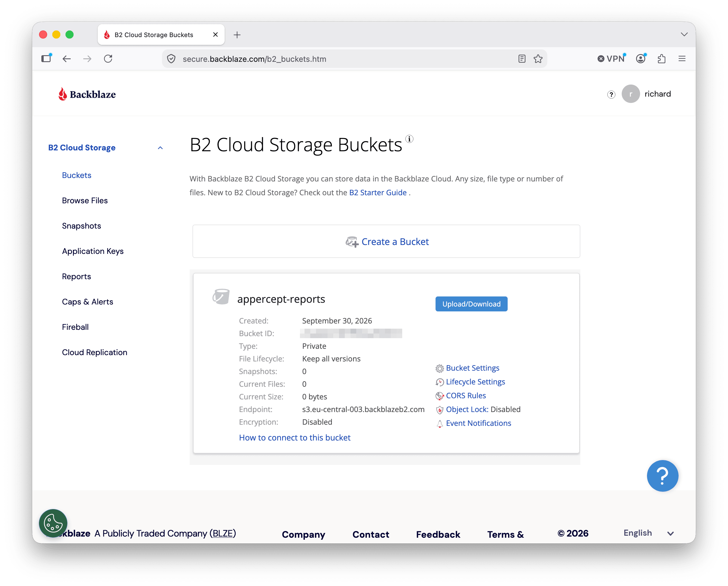Open the green cookie preferences button
This screenshot has height=586, width=728.
coord(53,523)
